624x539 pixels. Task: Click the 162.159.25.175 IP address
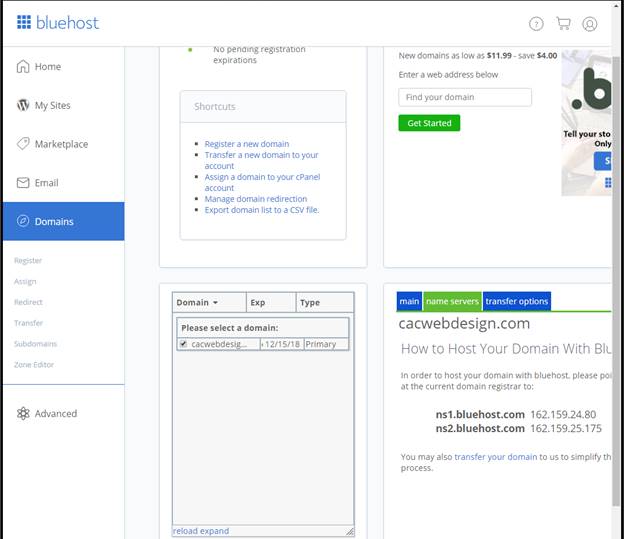pyautogui.click(x=566, y=428)
